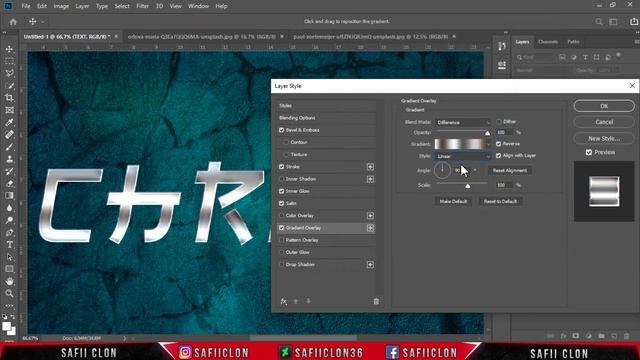Enable the Color Overlay checkbox
Screen dimensions: 640x360
click(281, 216)
